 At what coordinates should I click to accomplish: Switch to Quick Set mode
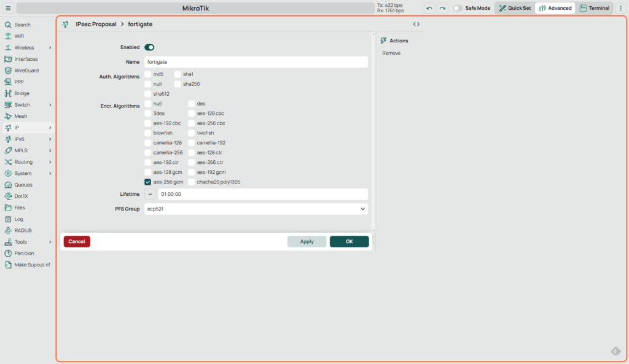coord(515,8)
